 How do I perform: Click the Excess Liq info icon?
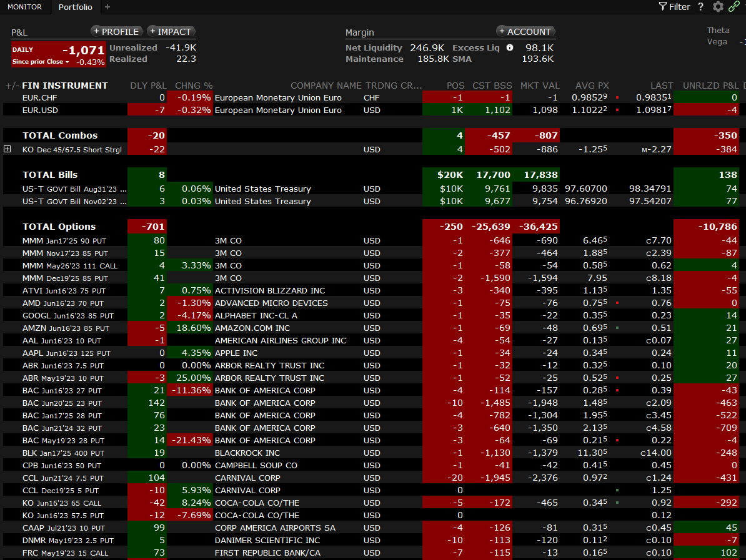(x=510, y=47)
